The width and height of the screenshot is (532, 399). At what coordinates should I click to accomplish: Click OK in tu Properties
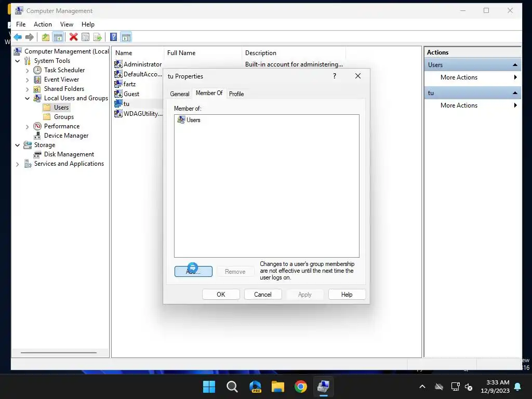(x=221, y=295)
